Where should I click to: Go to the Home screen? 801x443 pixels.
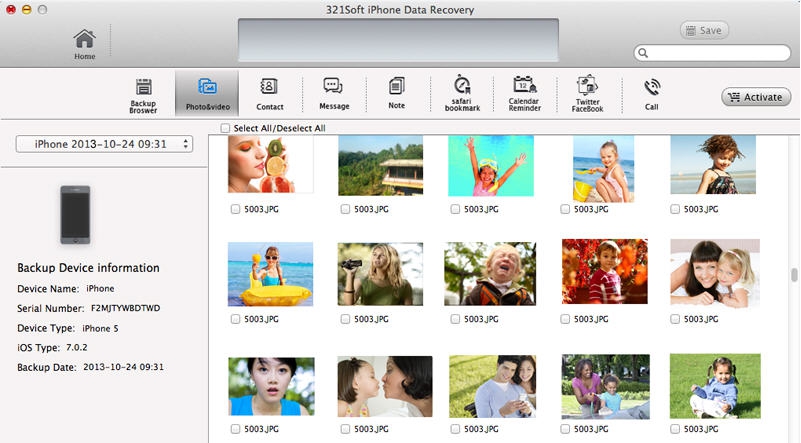click(84, 44)
